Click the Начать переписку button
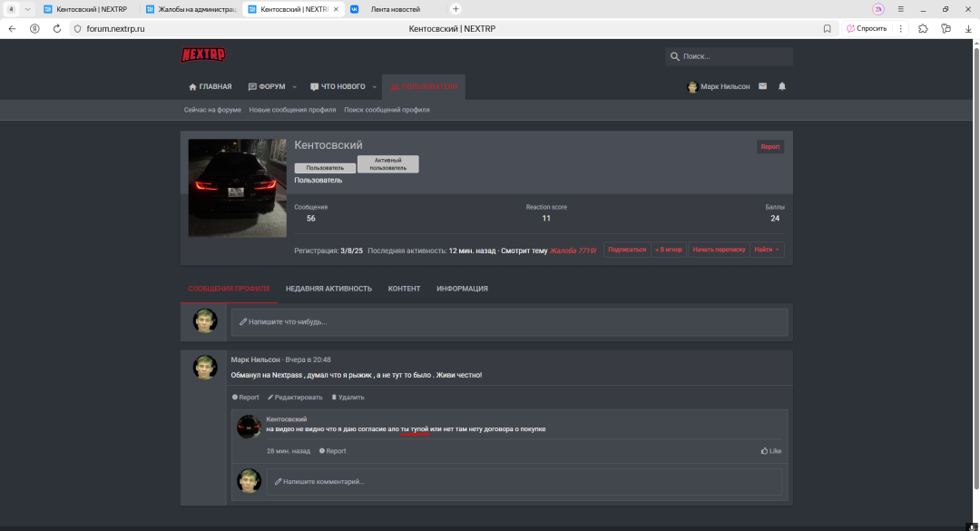The width and height of the screenshot is (980, 531). pyautogui.click(x=718, y=250)
